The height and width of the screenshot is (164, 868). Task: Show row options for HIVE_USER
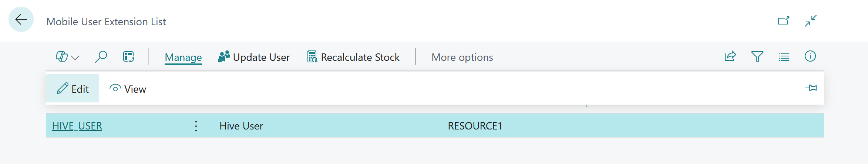coord(196,126)
